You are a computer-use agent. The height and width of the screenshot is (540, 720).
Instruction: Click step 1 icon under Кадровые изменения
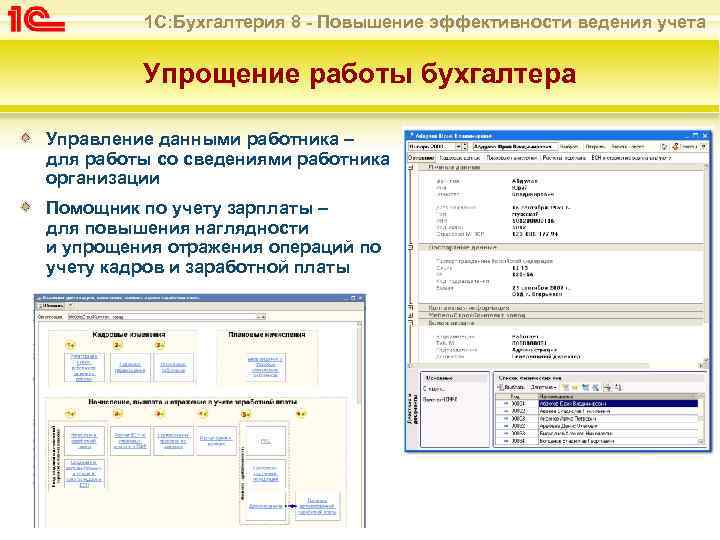click(70, 345)
